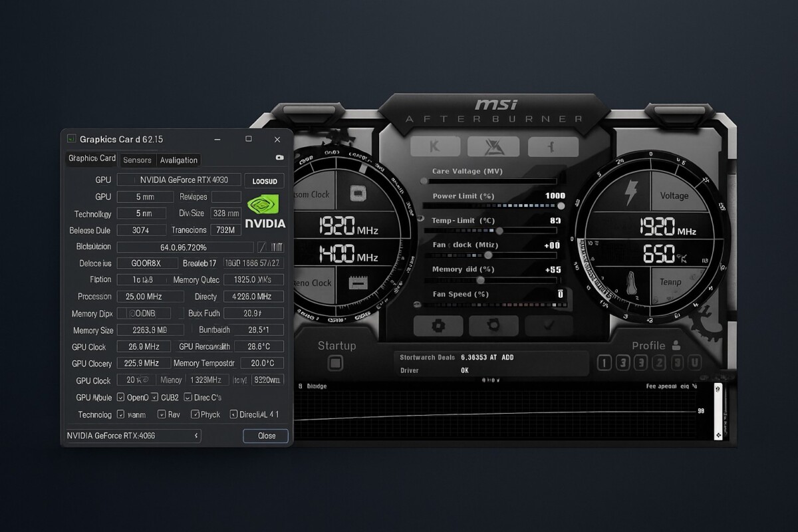The height and width of the screenshot is (532, 798).
Task: Switch to the Graphics Card tab
Action: click(x=92, y=159)
